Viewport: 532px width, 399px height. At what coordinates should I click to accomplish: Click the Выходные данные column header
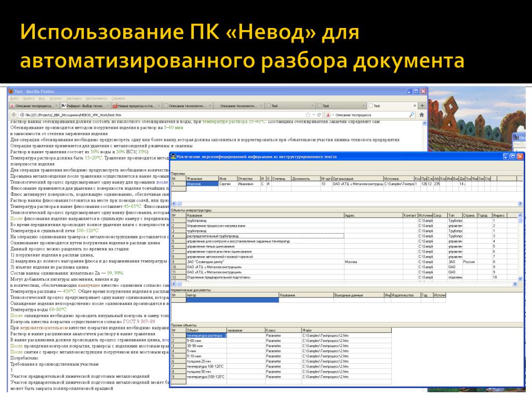coord(359,295)
